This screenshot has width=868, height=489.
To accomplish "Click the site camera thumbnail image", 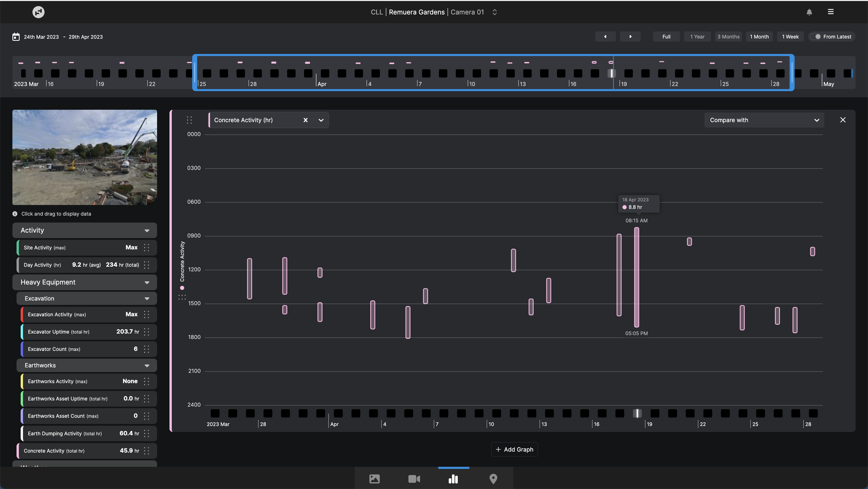I will (84, 157).
